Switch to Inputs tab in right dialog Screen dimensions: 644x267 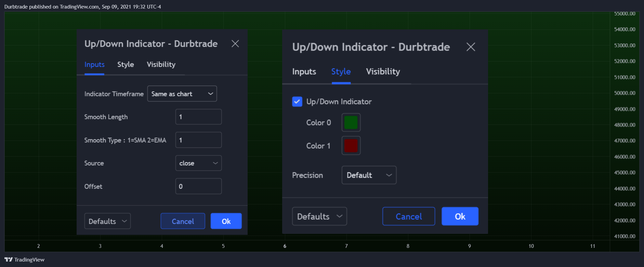coord(304,72)
